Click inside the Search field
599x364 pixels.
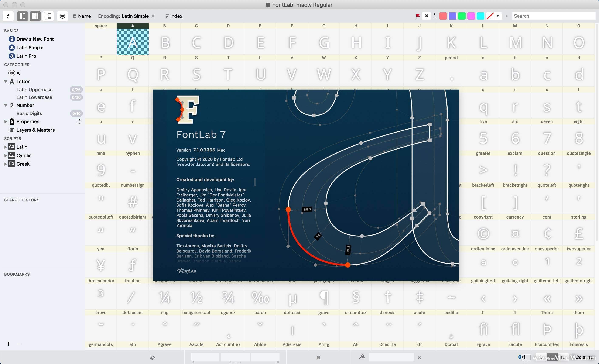pos(554,16)
